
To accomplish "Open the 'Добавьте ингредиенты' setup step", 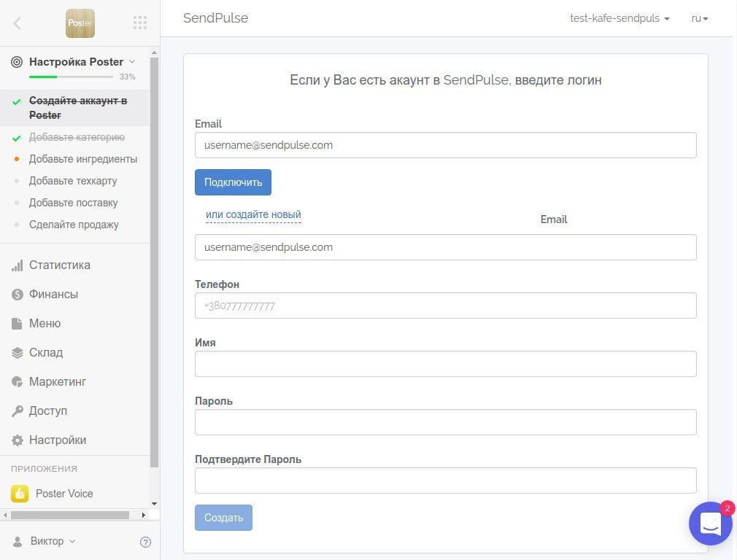I will 83,159.
